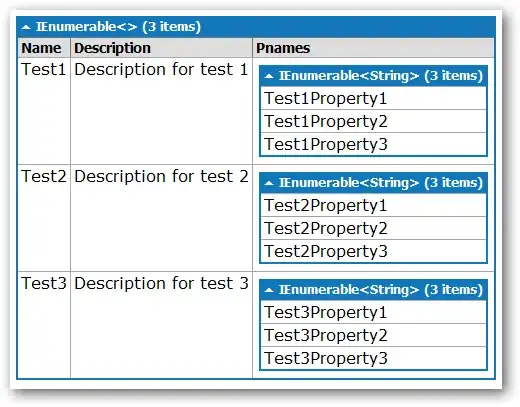
Task: Click the Description for test 3 cell
Action: click(161, 325)
